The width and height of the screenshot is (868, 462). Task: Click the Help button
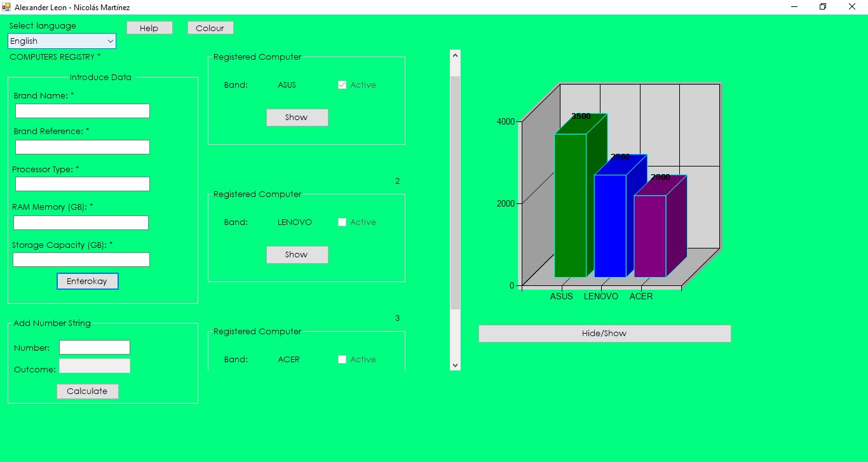(149, 28)
